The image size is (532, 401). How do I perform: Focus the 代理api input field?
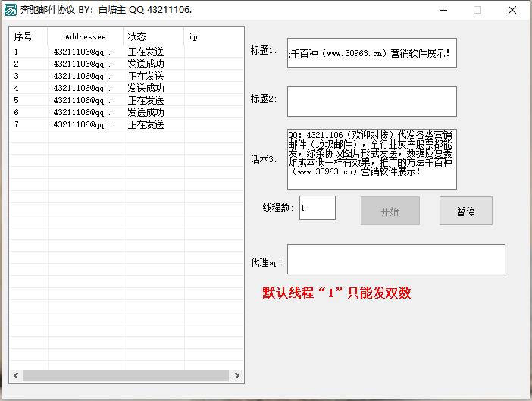point(396,259)
